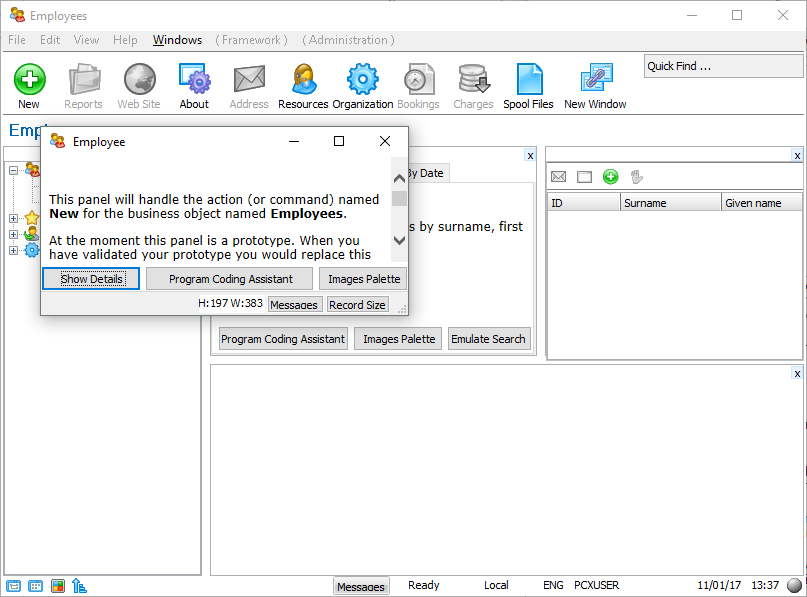This screenshot has width=807, height=597.
Task: Click the Emulate Search button
Action: coord(489,339)
